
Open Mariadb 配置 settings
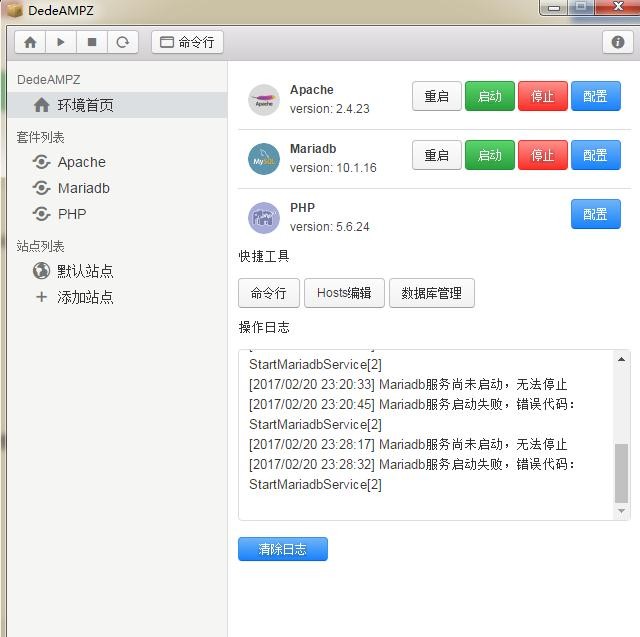596,155
